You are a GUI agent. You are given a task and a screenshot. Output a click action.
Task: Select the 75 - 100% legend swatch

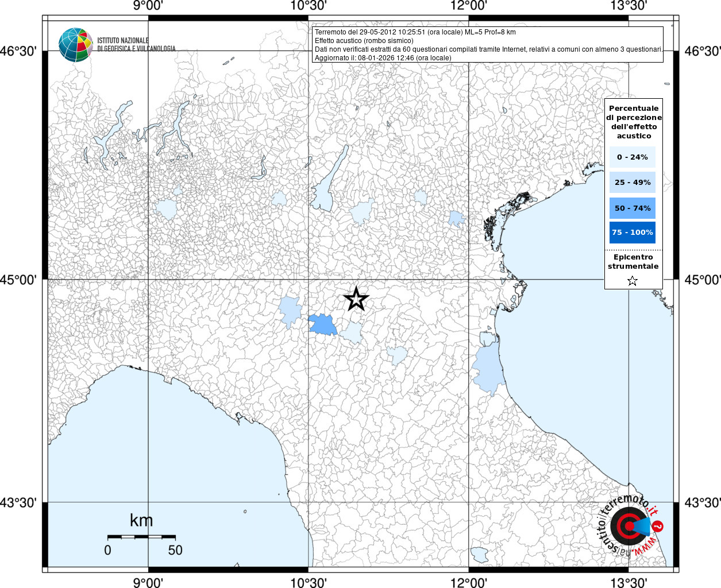click(633, 233)
